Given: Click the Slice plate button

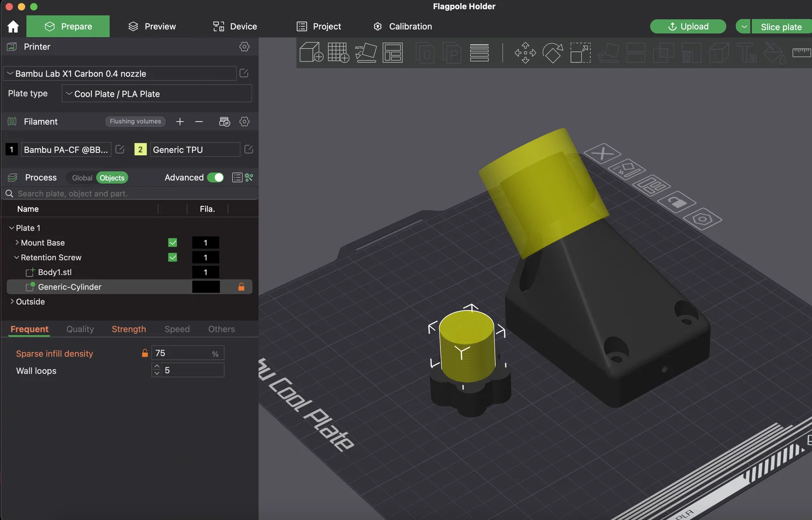Looking at the screenshot, I should 782,26.
